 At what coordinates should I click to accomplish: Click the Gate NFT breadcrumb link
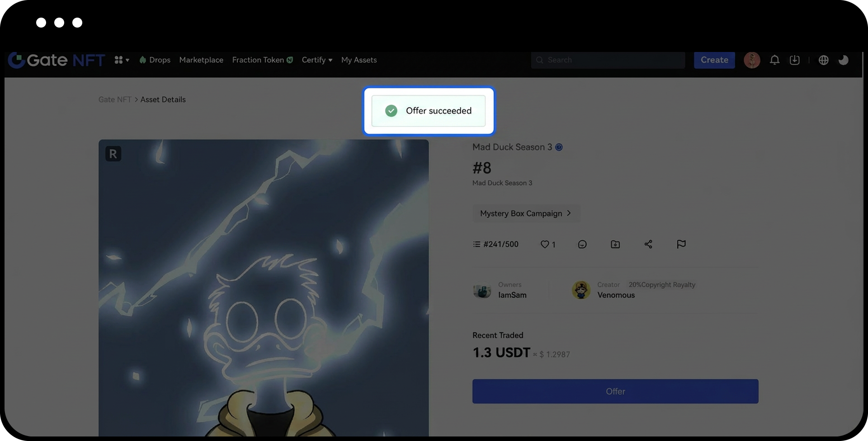pyautogui.click(x=115, y=99)
